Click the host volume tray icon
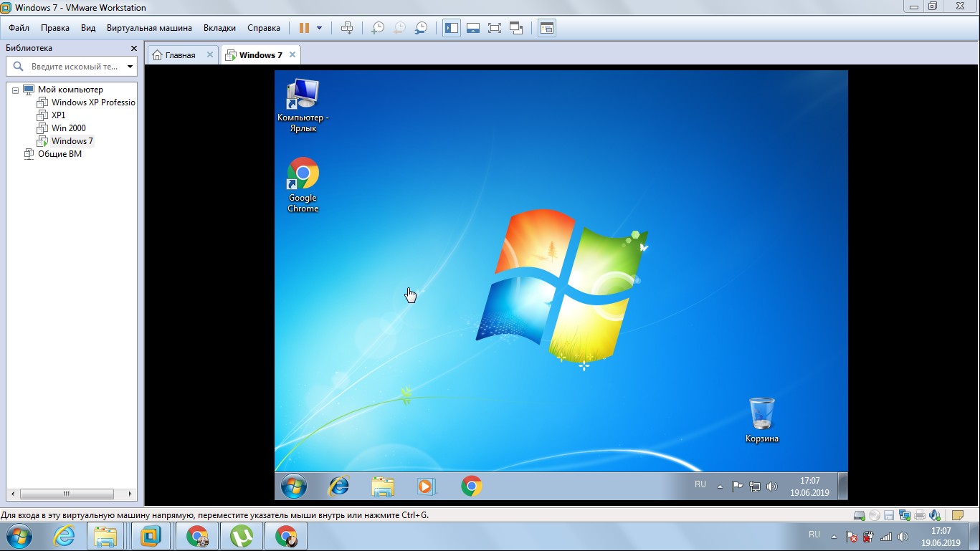The width and height of the screenshot is (980, 551). pos(903,537)
